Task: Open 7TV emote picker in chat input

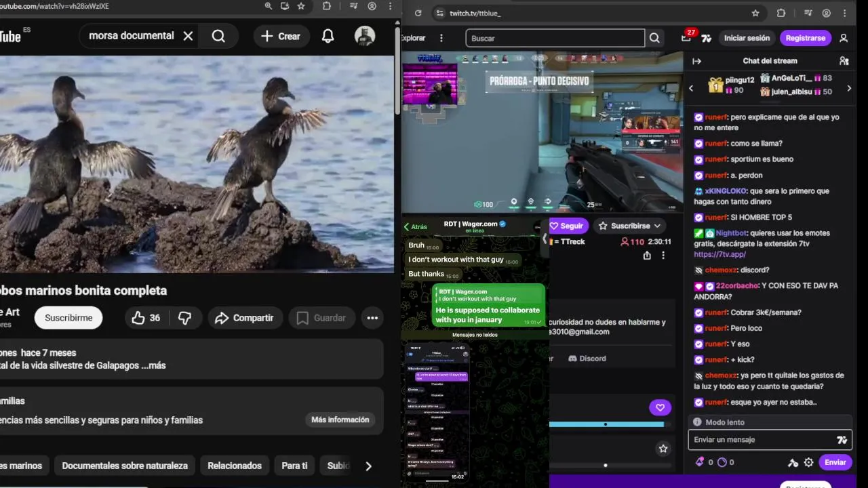Action: coord(842,440)
